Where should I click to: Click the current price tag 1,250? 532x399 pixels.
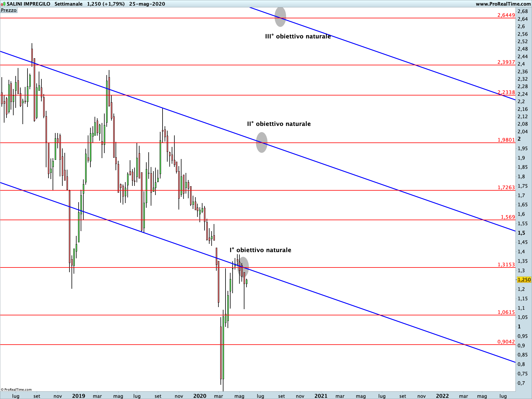tap(524, 280)
